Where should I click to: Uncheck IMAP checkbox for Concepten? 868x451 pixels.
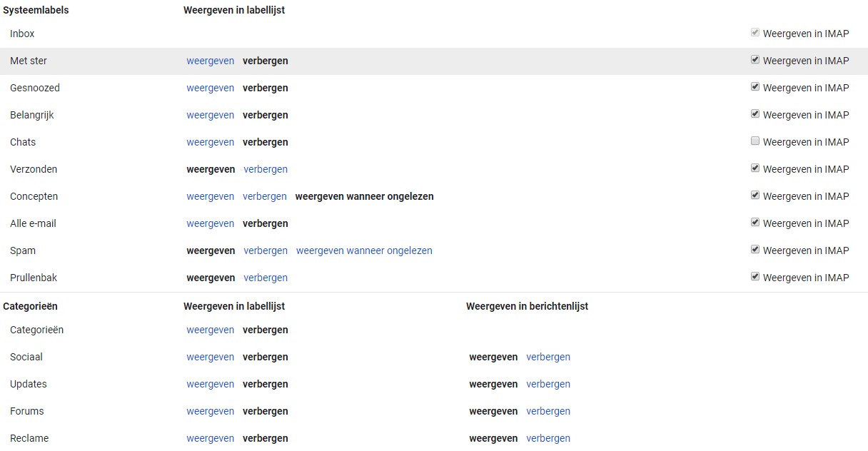pos(755,196)
